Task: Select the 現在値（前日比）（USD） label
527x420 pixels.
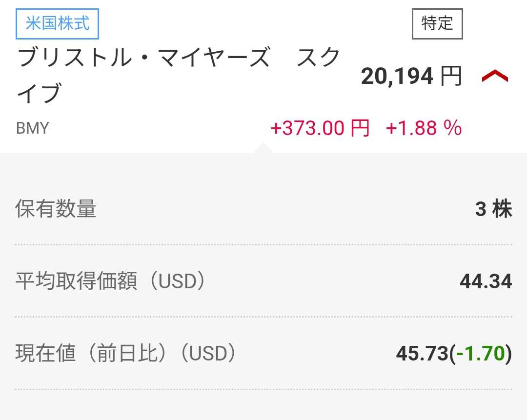Action: pyautogui.click(x=125, y=354)
